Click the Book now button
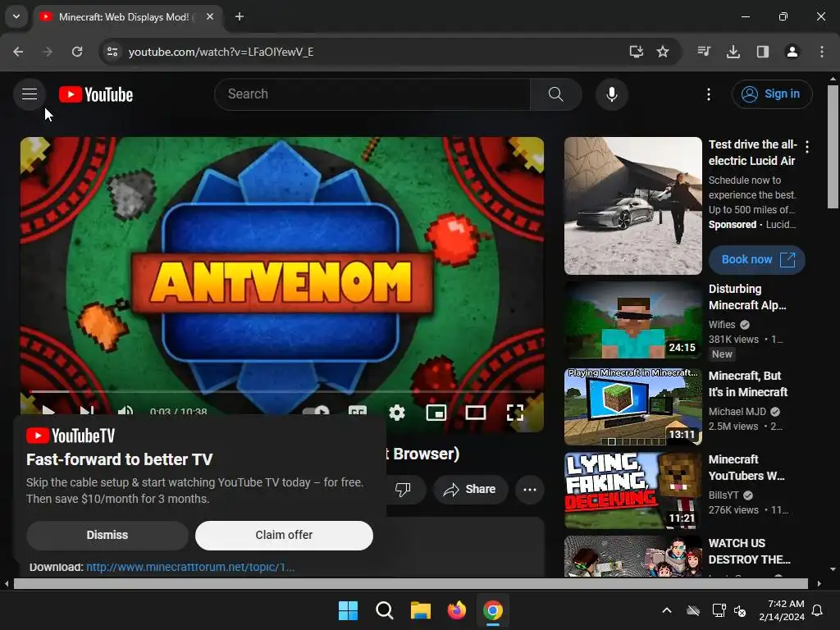840x630 pixels. (757, 260)
